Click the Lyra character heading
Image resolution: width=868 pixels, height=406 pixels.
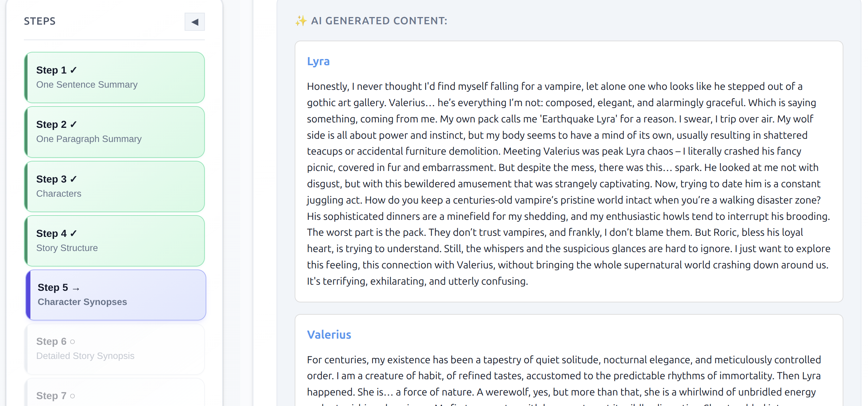pyautogui.click(x=318, y=61)
